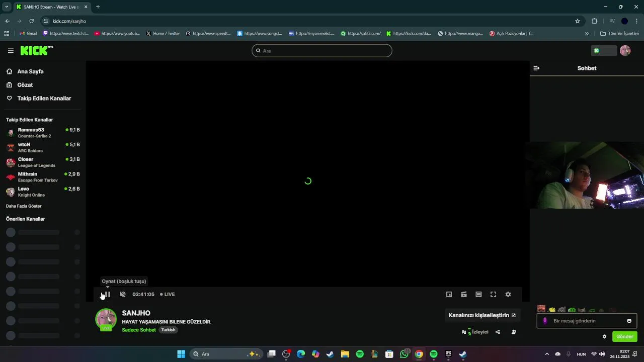Image resolution: width=644 pixels, height=362 pixels.
Task: Send message with Gönder button
Action: click(x=624, y=336)
